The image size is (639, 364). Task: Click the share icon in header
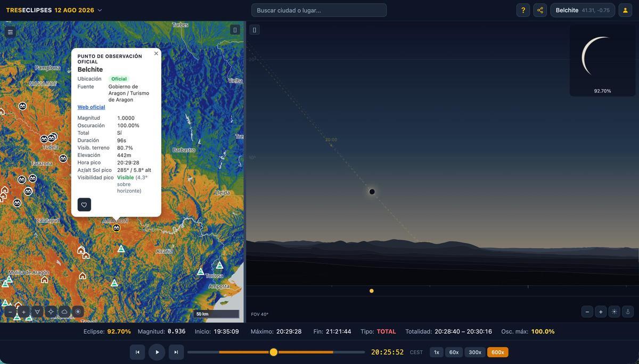pyautogui.click(x=540, y=10)
